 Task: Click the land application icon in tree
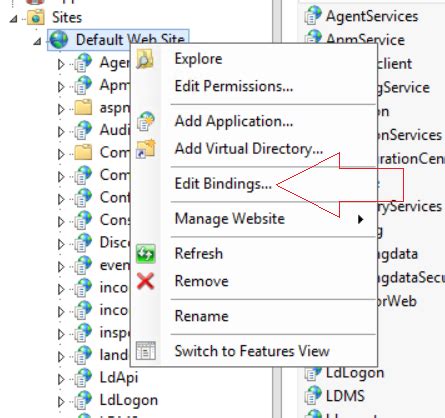pos(83,355)
